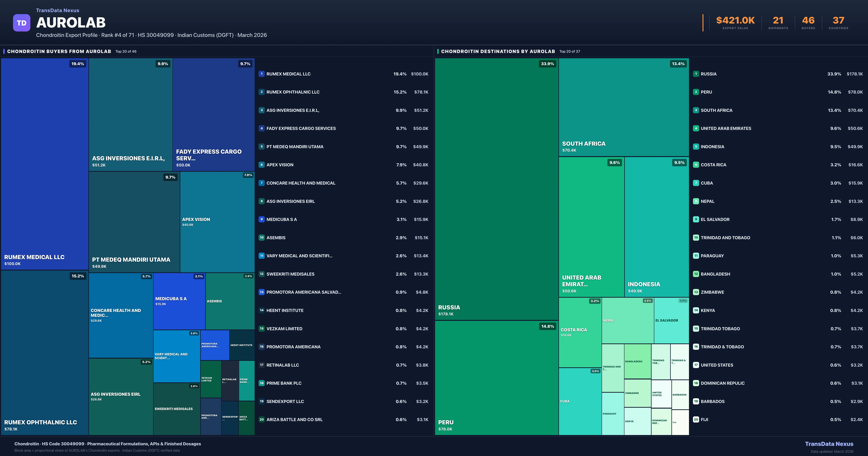Click rank badge 1 beside RUSSIA
The width and height of the screenshot is (868, 456).
pos(696,74)
